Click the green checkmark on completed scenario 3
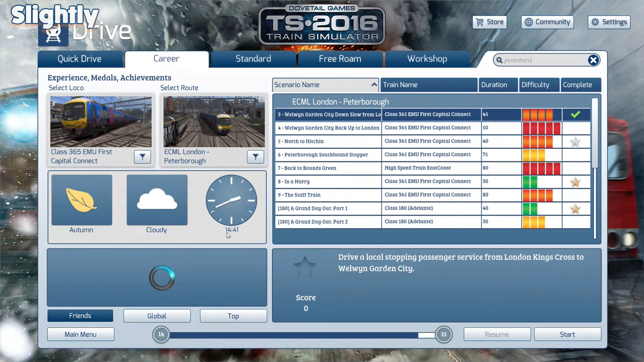 click(575, 114)
